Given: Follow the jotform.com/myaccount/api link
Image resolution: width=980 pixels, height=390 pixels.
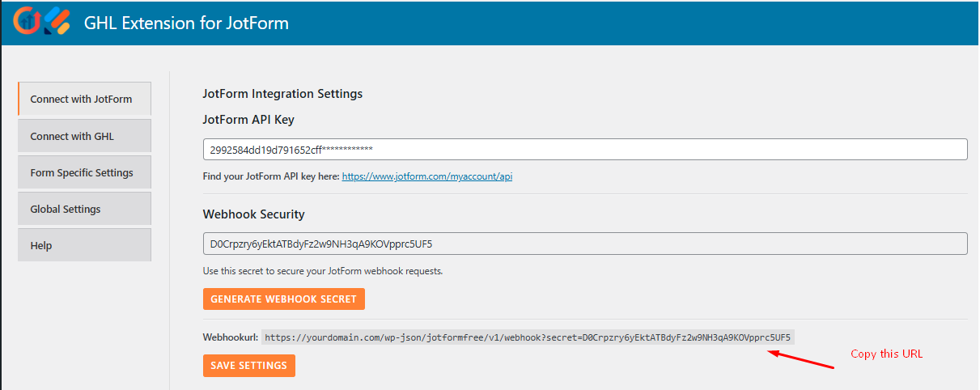Looking at the screenshot, I should point(426,176).
